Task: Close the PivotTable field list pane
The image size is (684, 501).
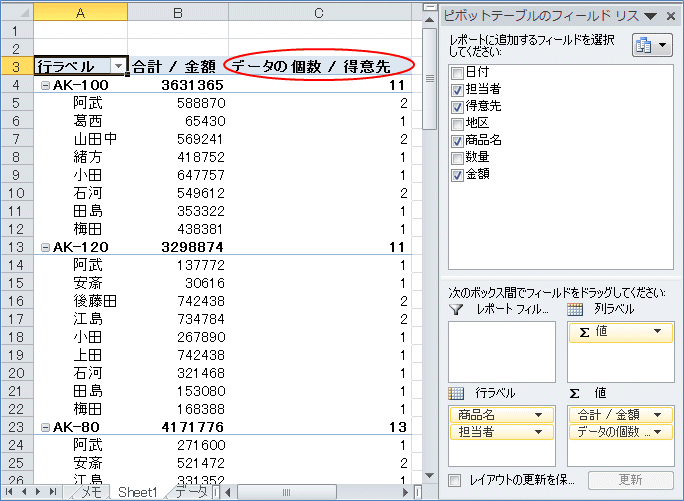Action: click(x=671, y=16)
